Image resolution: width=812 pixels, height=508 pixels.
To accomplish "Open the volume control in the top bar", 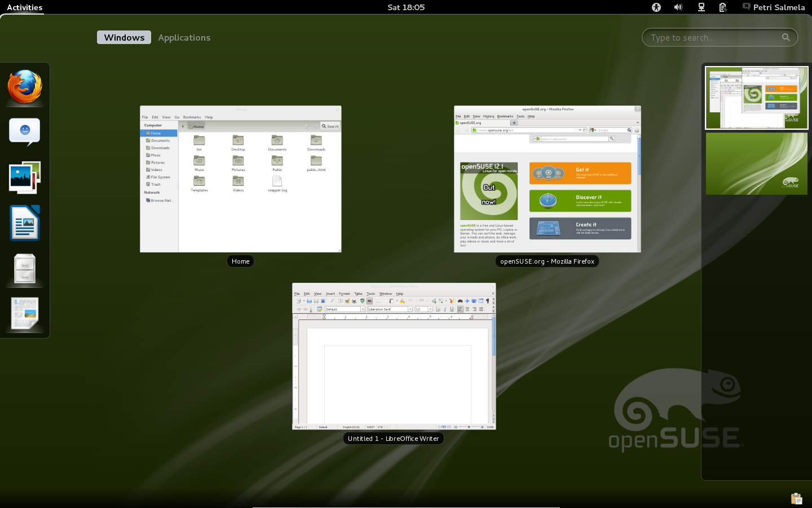I will click(x=678, y=7).
